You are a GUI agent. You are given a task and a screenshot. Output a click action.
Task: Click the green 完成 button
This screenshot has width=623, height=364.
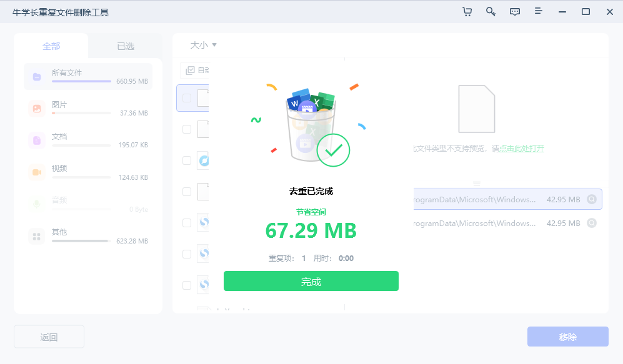[x=311, y=281]
